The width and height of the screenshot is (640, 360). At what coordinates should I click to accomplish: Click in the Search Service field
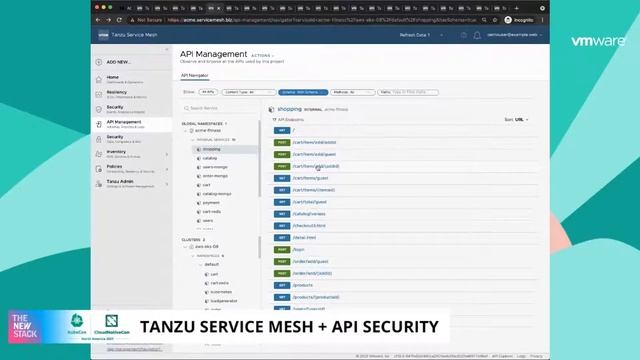click(220, 108)
